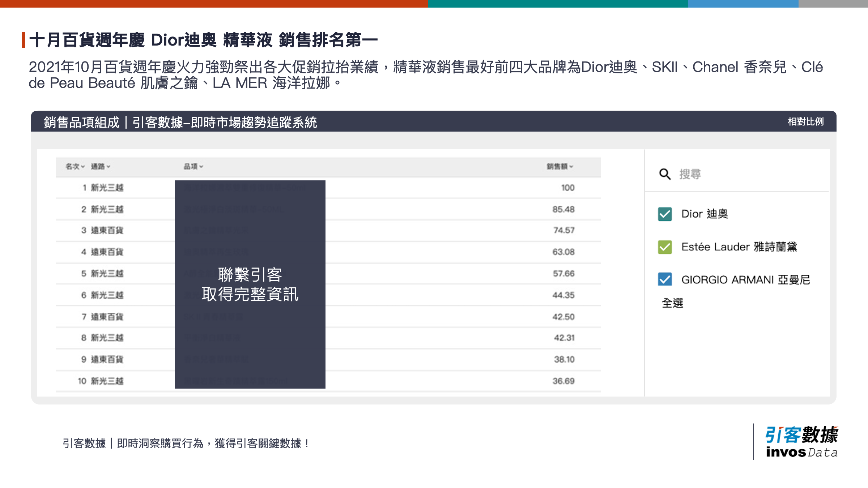Toggle the GIORGIO ARMANI 亞曼尼 checkbox
The width and height of the screenshot is (868, 488).
665,279
